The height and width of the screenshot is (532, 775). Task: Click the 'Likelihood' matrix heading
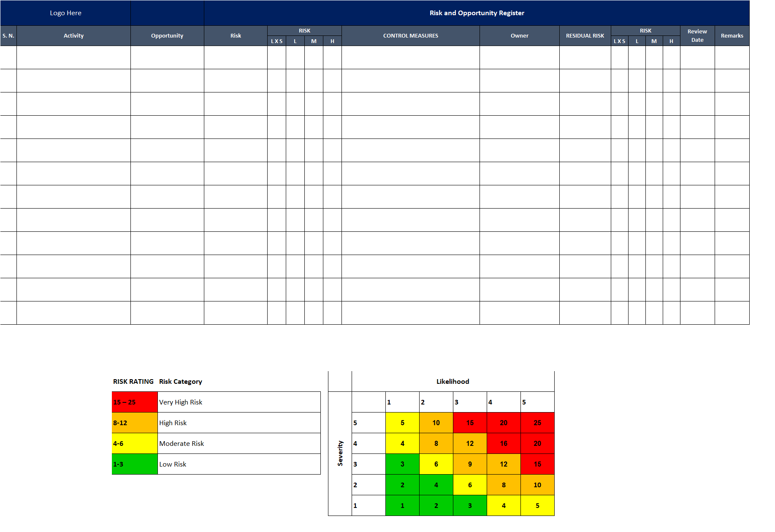(453, 381)
